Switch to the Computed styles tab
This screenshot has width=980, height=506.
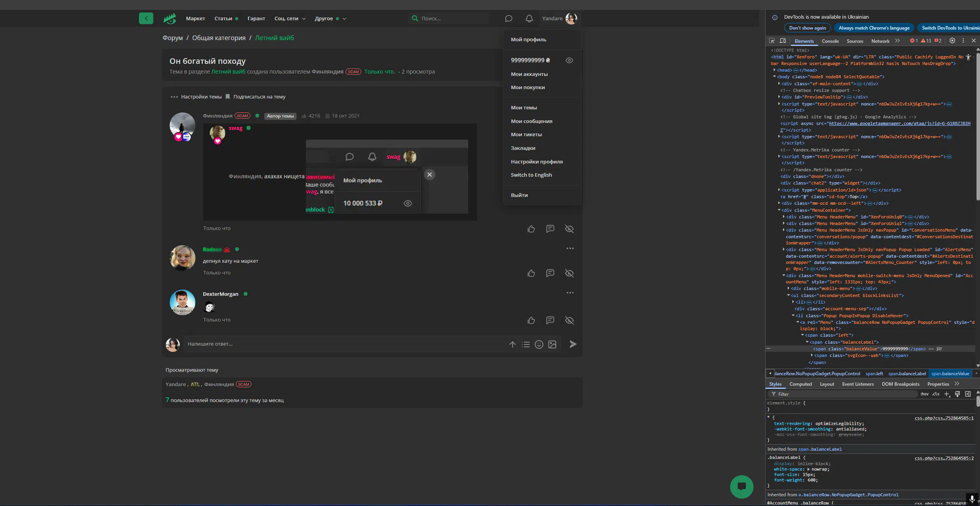click(801, 384)
